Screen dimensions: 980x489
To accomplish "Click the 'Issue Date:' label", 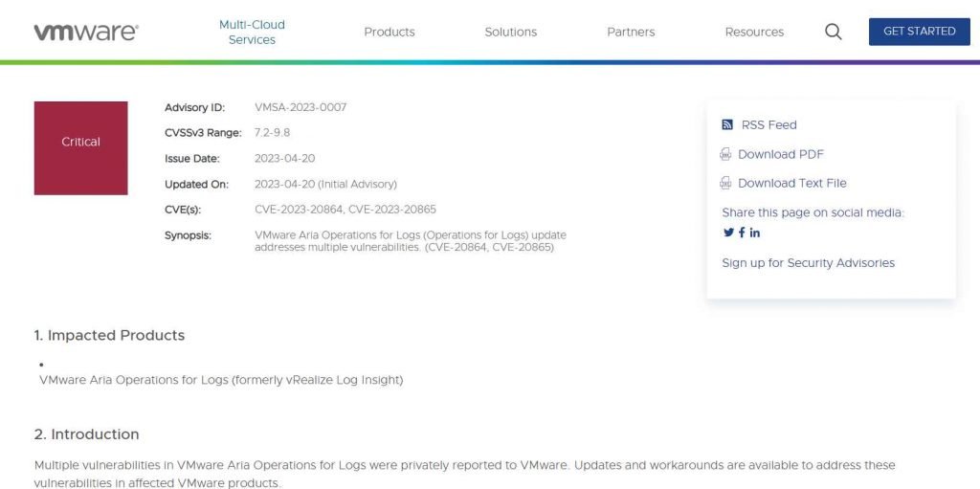I will click(191, 159).
